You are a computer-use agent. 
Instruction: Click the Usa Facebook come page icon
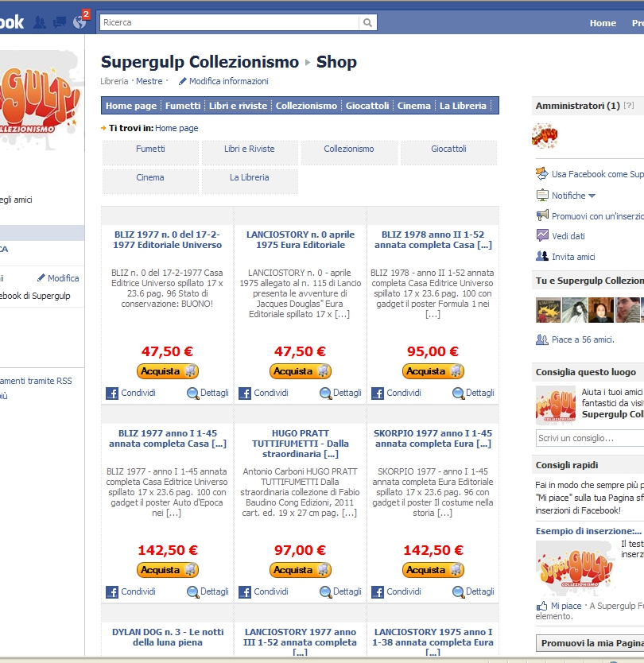click(x=542, y=173)
